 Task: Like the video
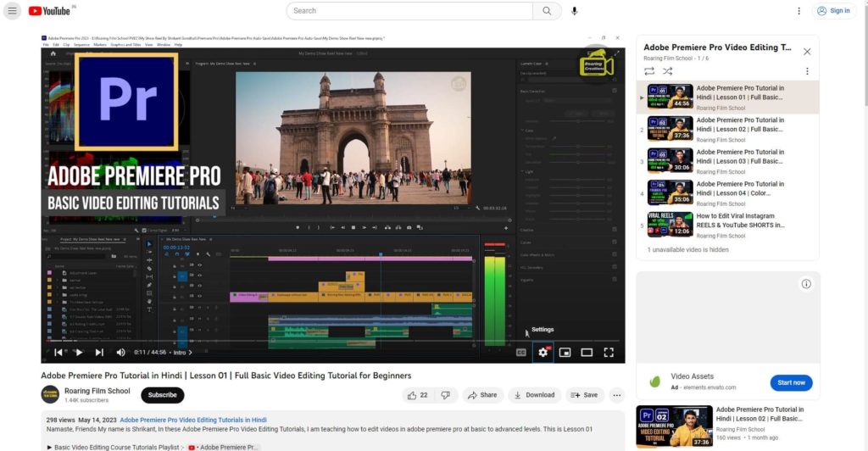417,395
